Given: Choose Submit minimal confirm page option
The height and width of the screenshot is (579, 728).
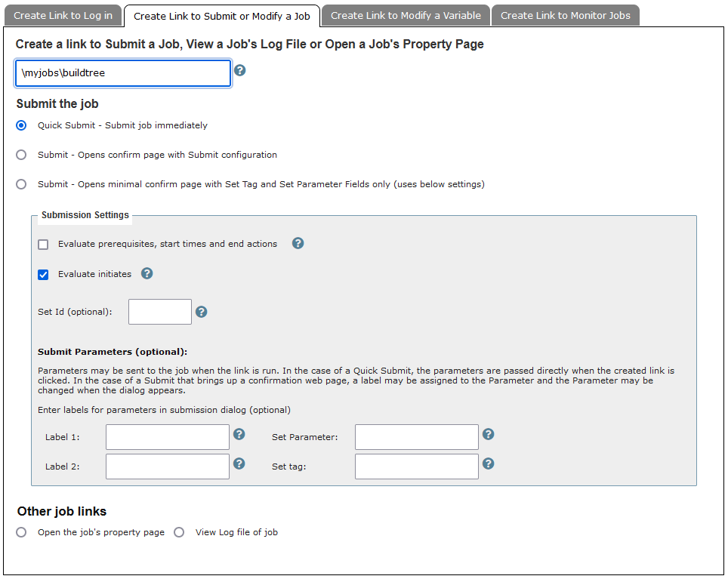Looking at the screenshot, I should (21, 184).
